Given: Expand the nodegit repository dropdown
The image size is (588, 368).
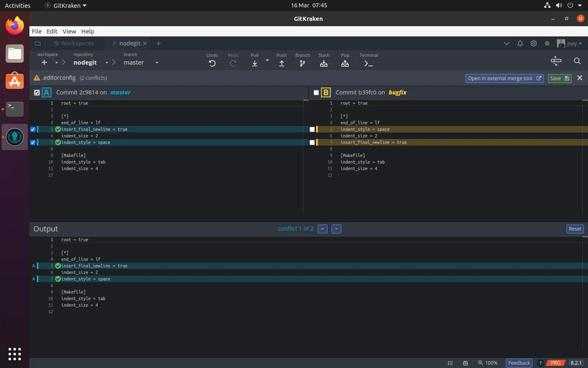Looking at the screenshot, I should (107, 63).
